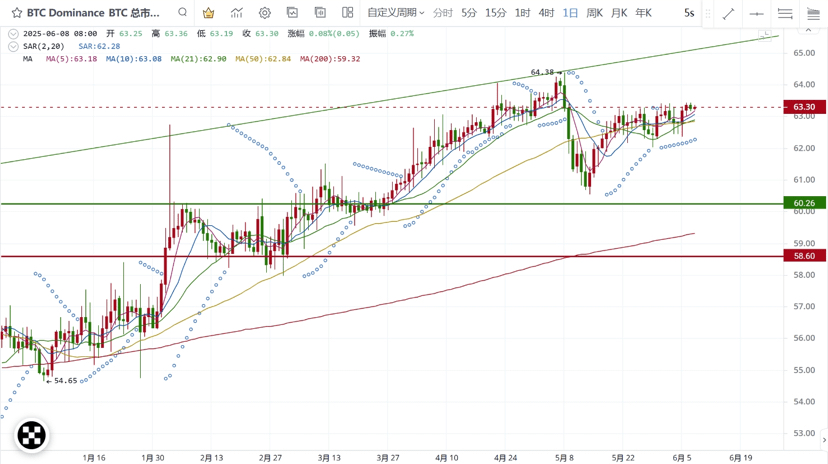
Task: Expand the price axis bottom arrow
Action: coord(824,439)
